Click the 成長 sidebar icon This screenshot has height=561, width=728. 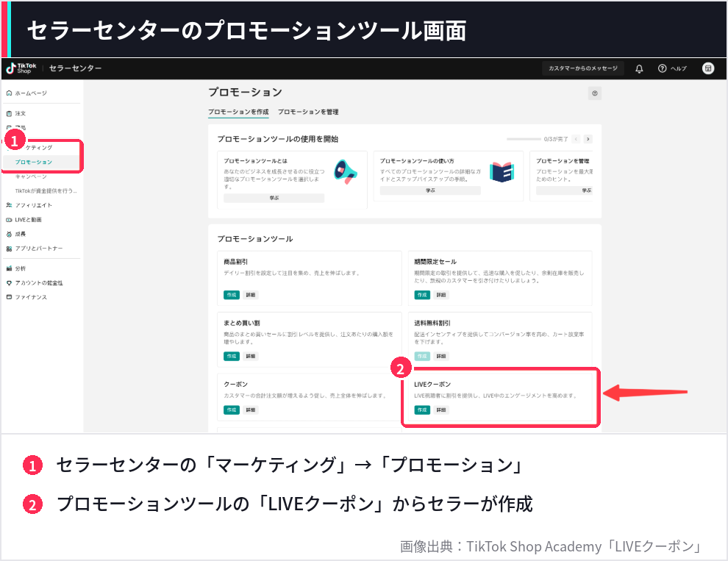(9, 234)
